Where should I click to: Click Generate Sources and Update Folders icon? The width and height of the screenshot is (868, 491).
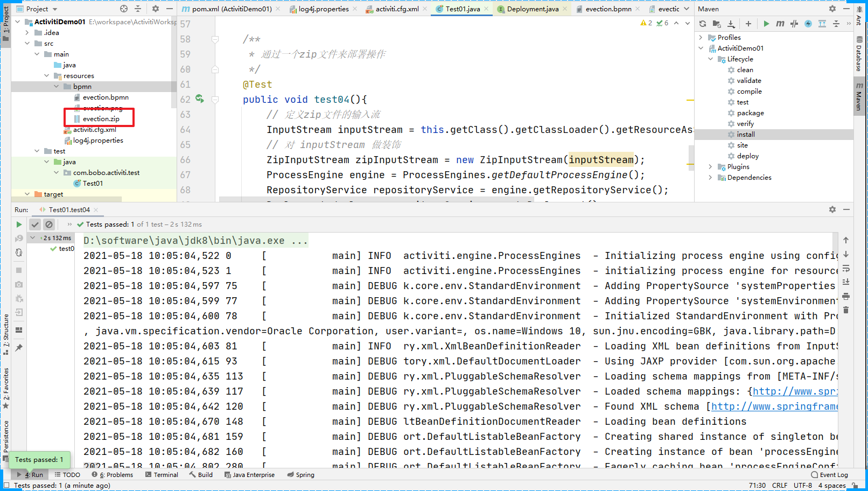point(717,24)
